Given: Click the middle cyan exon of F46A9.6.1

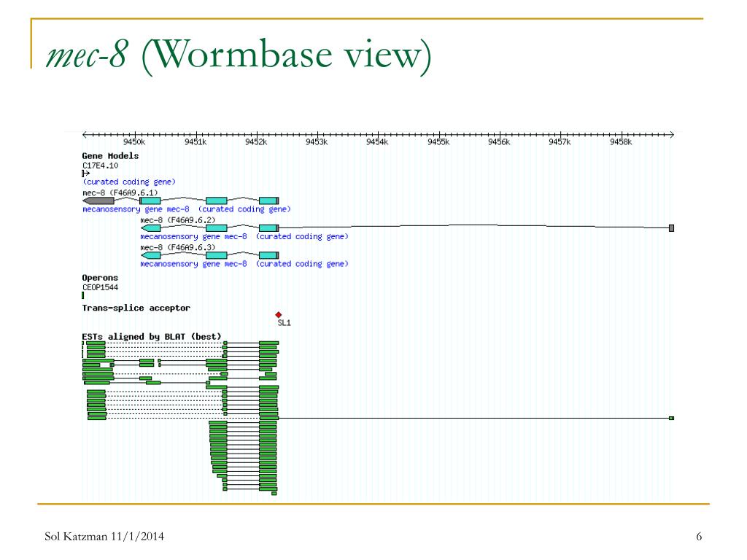Looking at the screenshot, I should (216, 201).
